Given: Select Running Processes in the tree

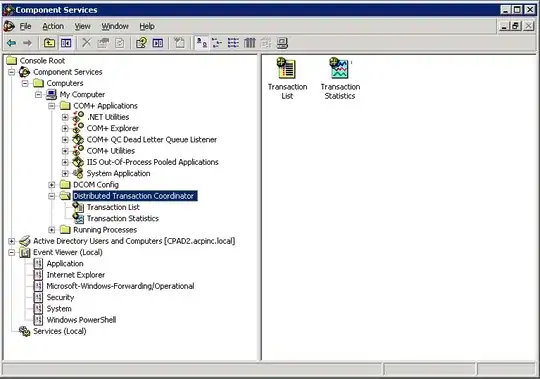Looking at the screenshot, I should click(105, 230).
